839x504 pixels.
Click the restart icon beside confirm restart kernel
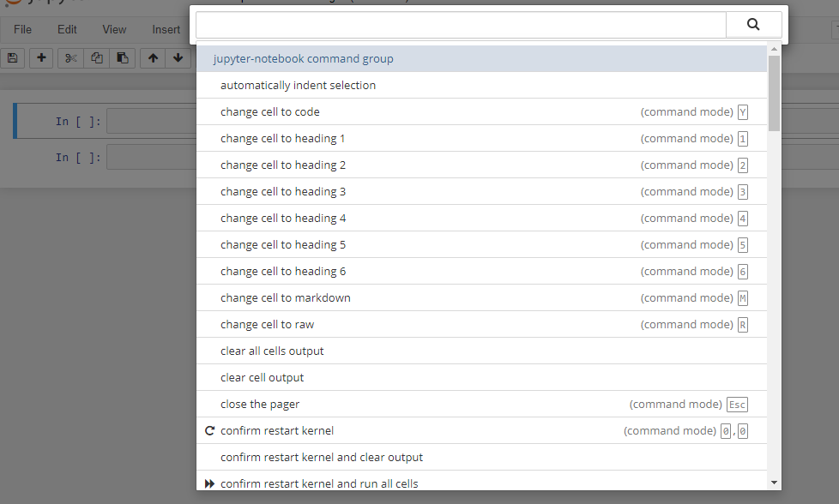(209, 431)
